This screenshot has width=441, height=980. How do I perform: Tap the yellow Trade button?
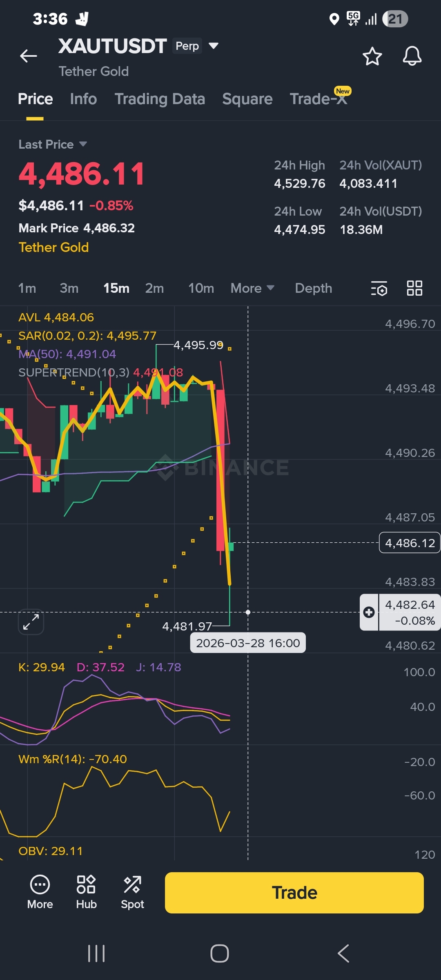pos(294,893)
